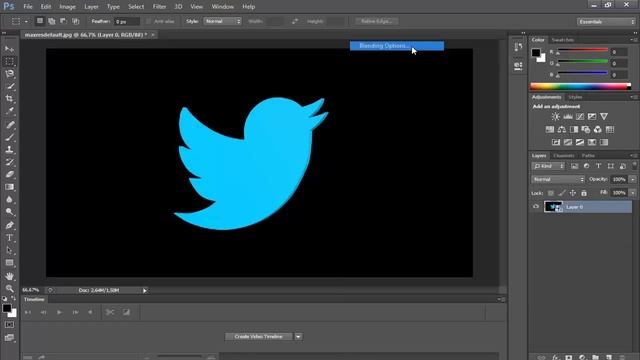This screenshot has height=360, width=640.
Task: Switch to the Channels tab
Action: (564, 156)
